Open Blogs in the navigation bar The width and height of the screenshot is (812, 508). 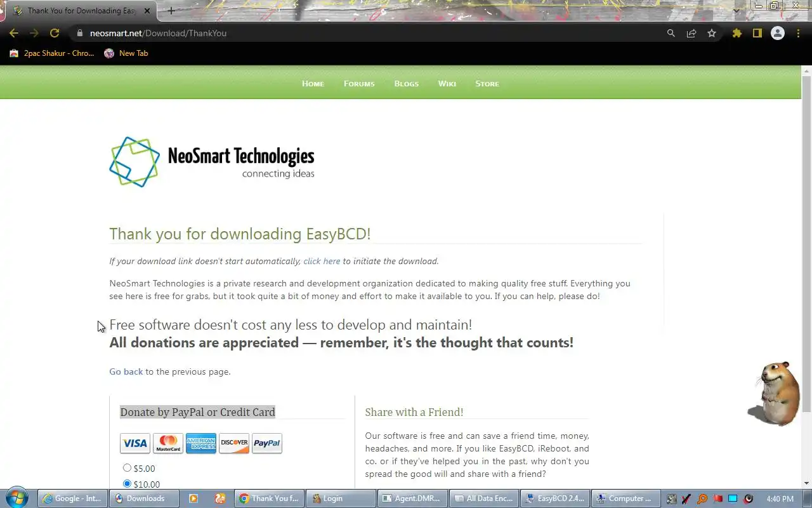(x=407, y=83)
